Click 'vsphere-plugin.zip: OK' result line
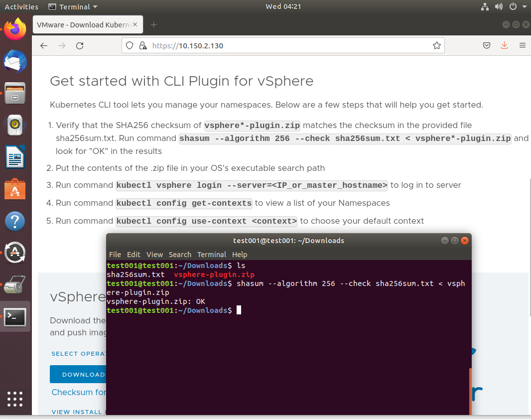The width and height of the screenshot is (531, 420). (156, 301)
